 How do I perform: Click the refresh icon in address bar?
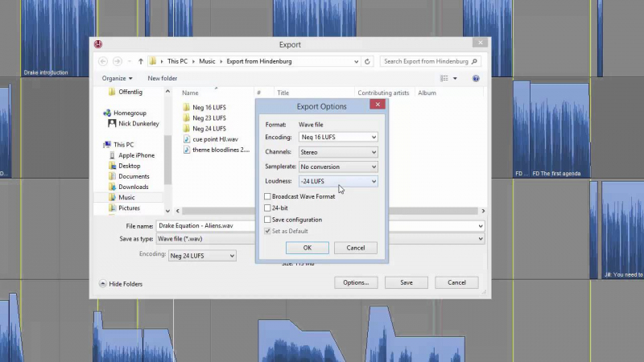368,61
